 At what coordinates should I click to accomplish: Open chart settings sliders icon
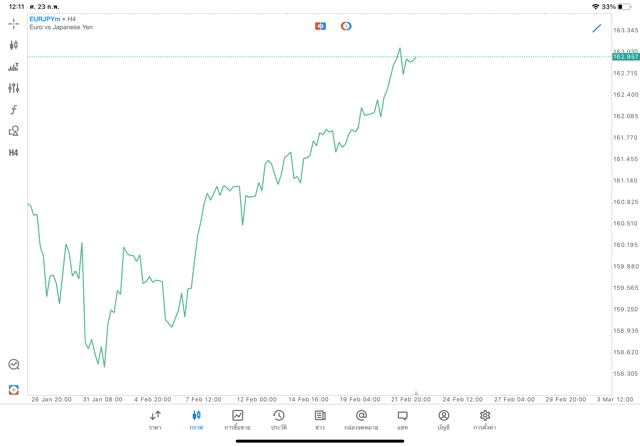click(x=13, y=88)
